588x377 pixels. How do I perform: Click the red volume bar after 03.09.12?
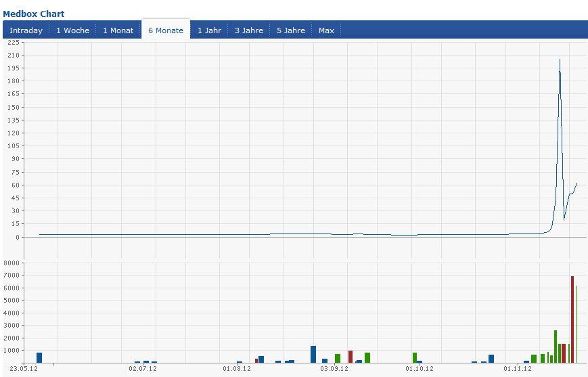pos(350,357)
